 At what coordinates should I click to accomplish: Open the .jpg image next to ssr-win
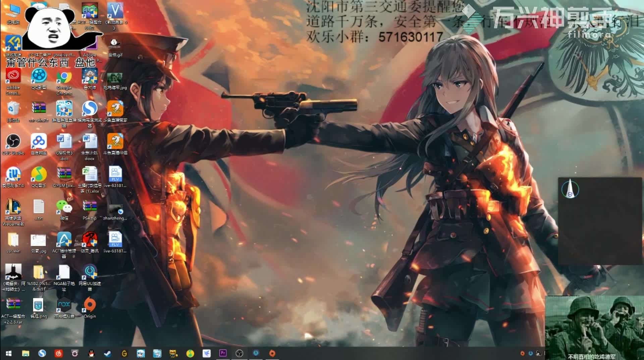(x=39, y=243)
